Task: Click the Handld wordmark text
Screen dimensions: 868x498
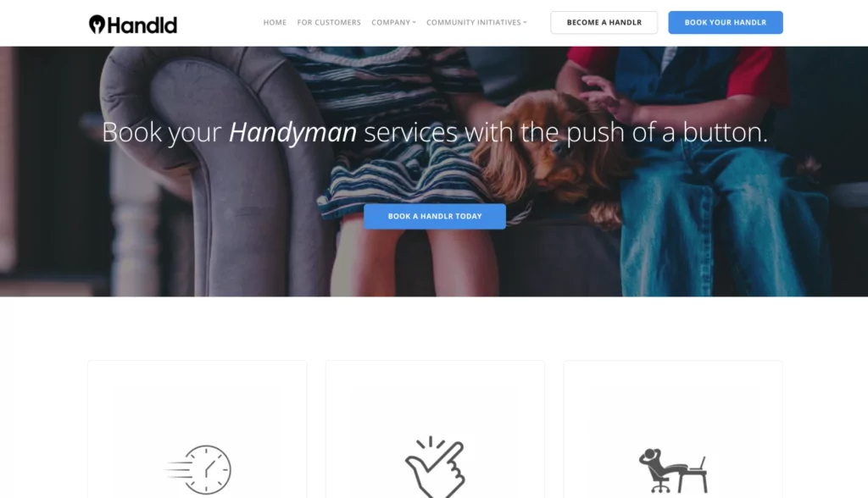Action: [142, 25]
